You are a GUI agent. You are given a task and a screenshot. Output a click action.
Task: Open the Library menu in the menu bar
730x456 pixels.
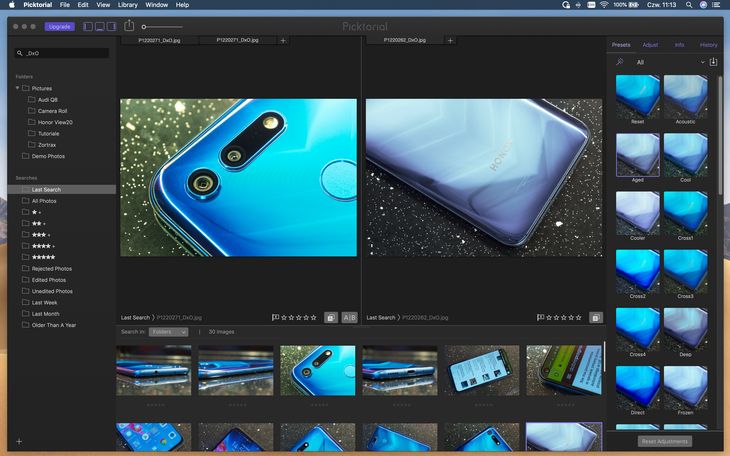point(127,5)
